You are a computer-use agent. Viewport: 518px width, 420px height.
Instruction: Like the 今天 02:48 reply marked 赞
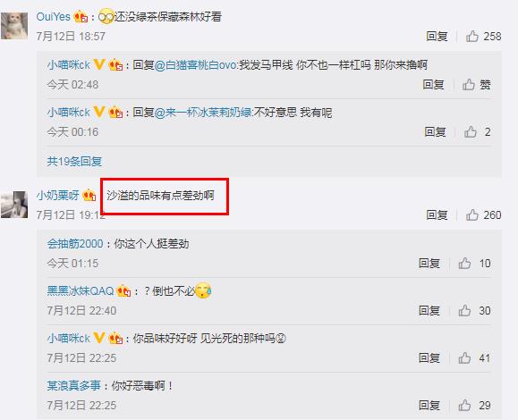click(x=476, y=85)
